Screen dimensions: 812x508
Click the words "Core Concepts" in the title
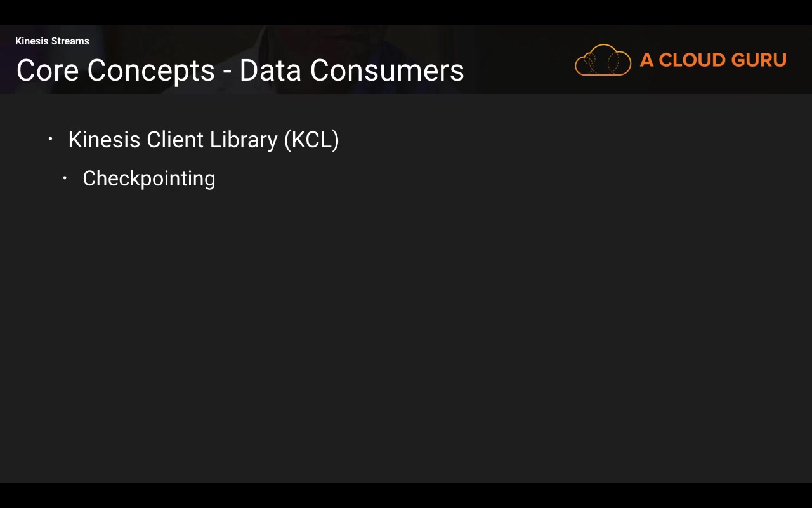115,70
